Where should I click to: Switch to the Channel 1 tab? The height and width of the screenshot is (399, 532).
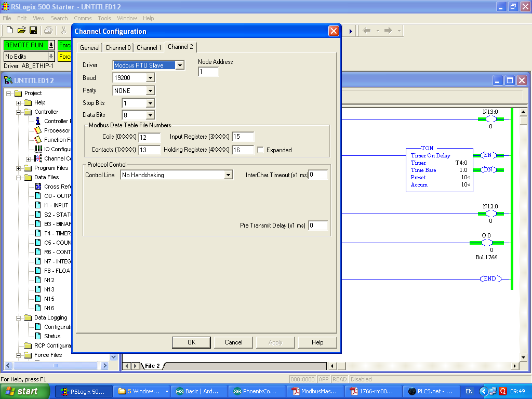point(149,47)
